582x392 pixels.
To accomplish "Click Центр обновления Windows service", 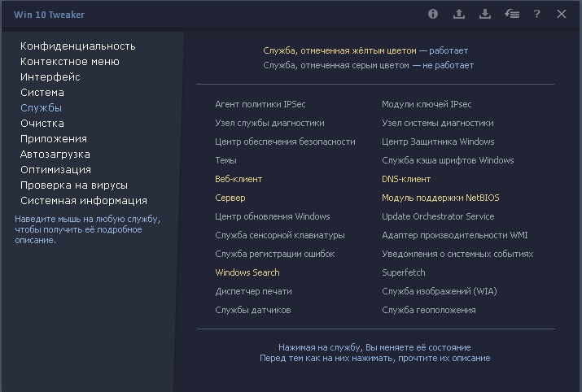I will (272, 216).
